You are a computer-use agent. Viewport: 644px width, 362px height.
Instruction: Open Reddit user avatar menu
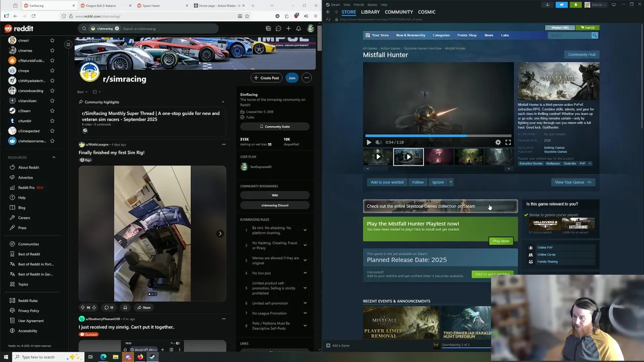tap(310, 29)
